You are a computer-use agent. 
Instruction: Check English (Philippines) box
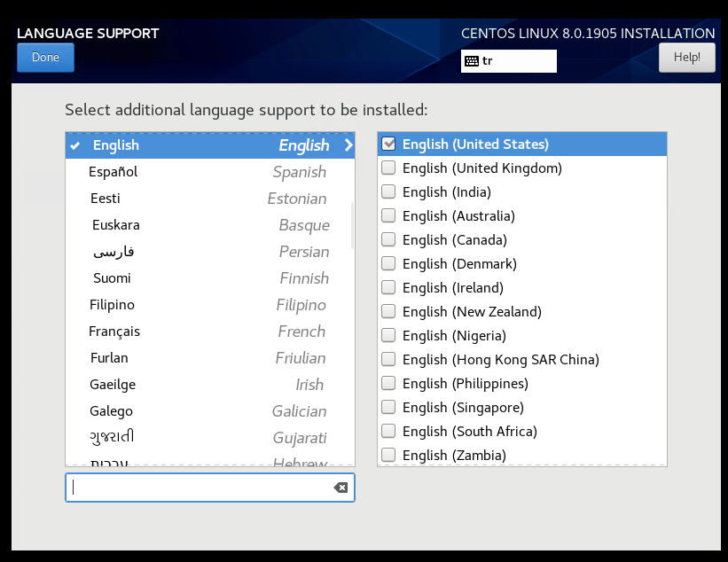click(x=388, y=383)
